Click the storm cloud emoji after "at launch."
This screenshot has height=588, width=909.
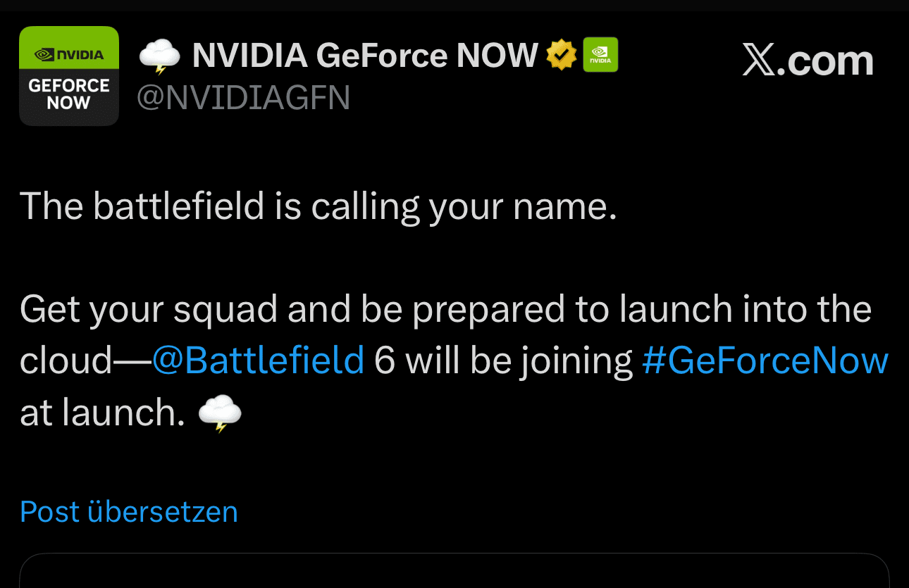coord(220,413)
